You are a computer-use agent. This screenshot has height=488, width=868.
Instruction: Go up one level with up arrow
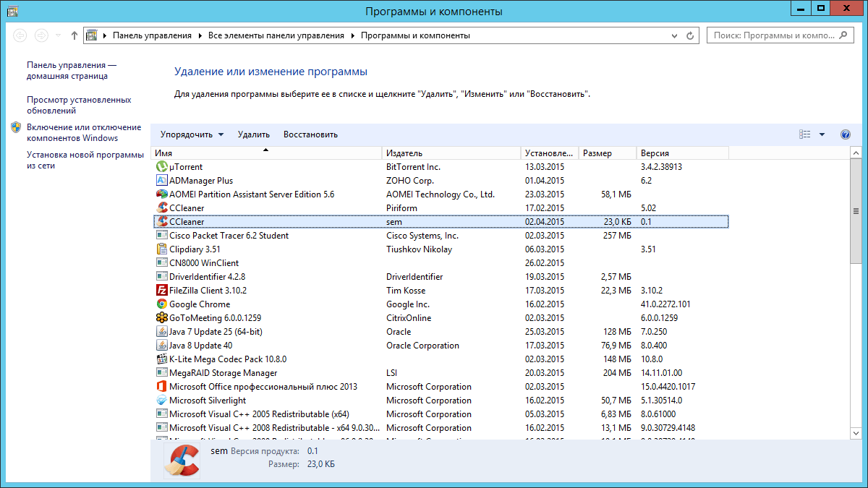coord(75,35)
